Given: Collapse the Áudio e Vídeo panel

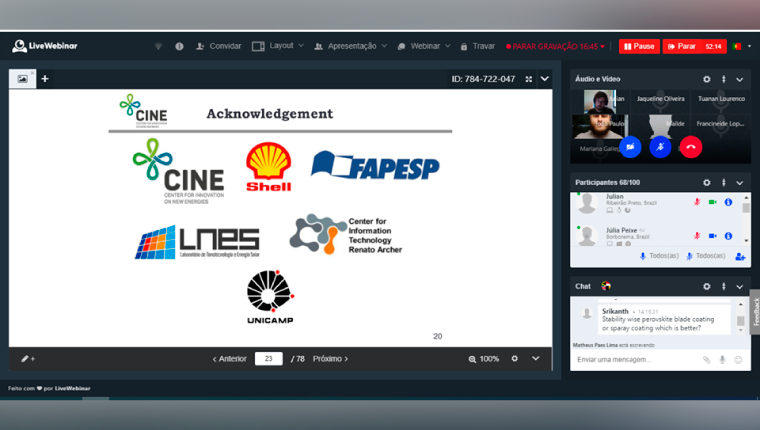Looking at the screenshot, I should coord(740,80).
